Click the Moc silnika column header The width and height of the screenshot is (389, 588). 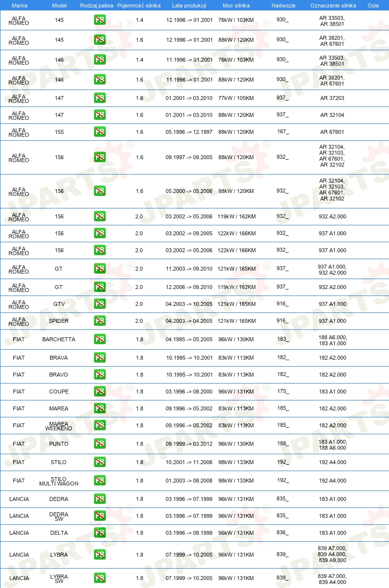click(236, 5)
